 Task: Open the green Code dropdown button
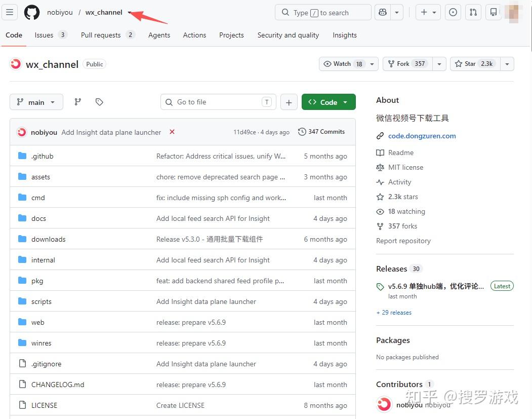click(x=329, y=102)
